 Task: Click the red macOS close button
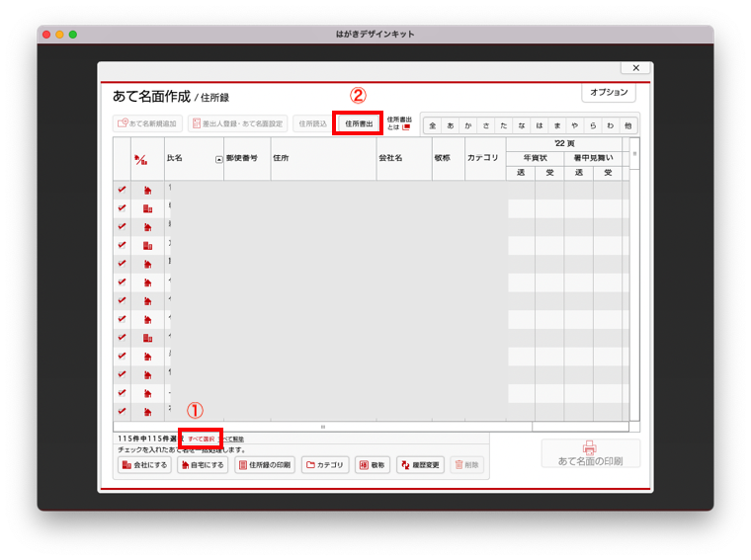click(46, 35)
